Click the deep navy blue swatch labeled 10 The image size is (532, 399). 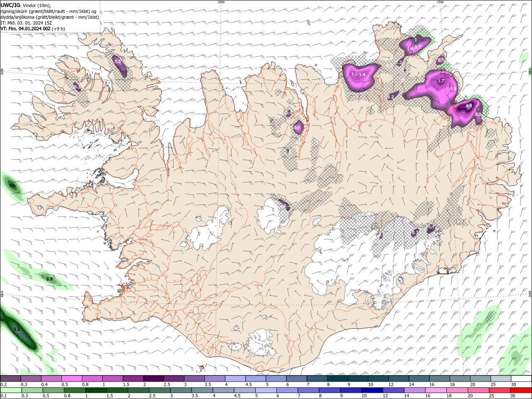point(372,390)
